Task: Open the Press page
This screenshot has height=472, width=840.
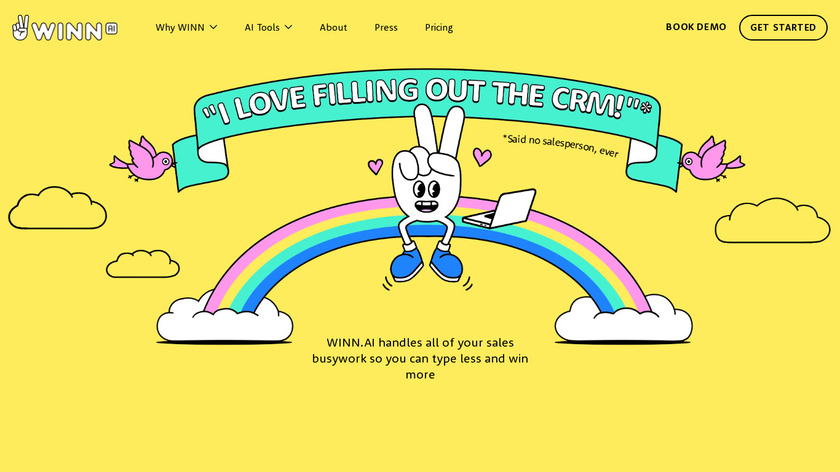Action: (386, 27)
